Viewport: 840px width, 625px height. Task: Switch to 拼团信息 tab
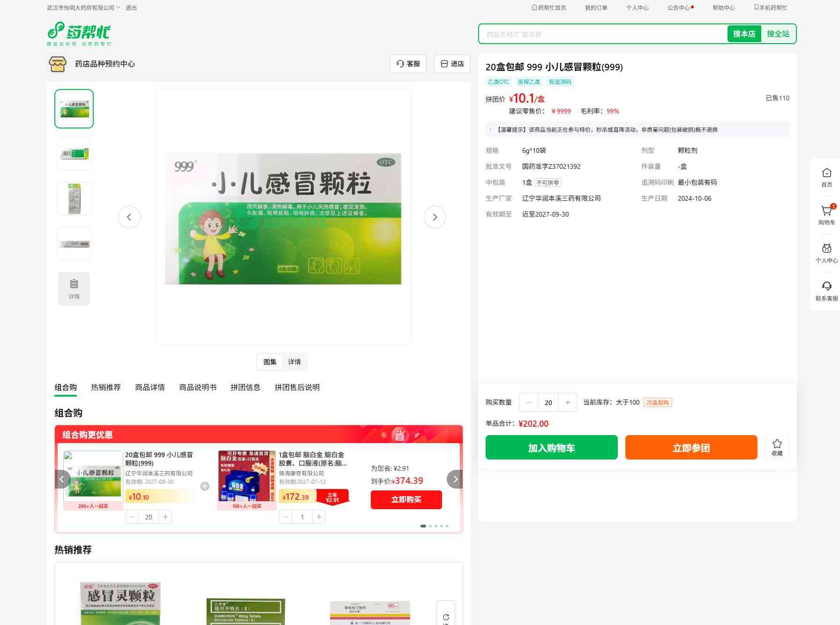pos(245,387)
